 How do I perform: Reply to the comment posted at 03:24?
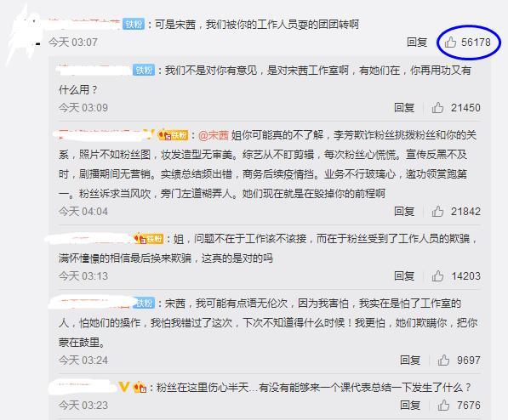410,360
